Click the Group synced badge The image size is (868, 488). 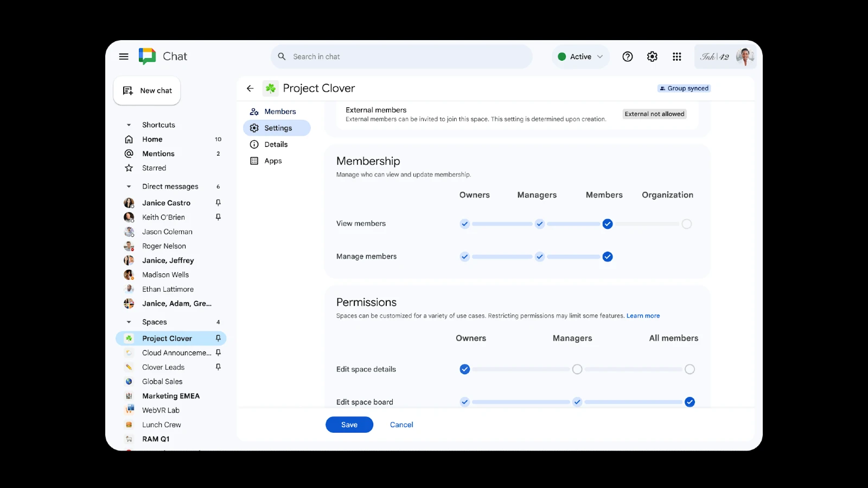tap(684, 88)
